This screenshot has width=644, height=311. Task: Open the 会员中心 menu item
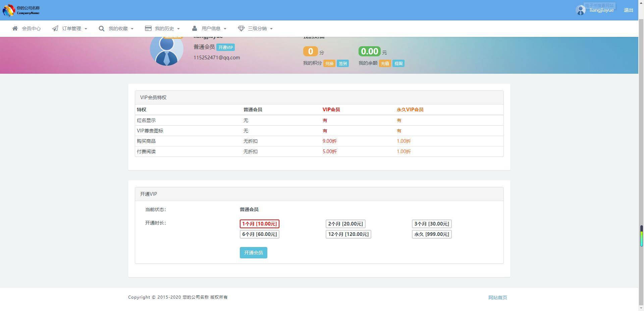coord(31,28)
